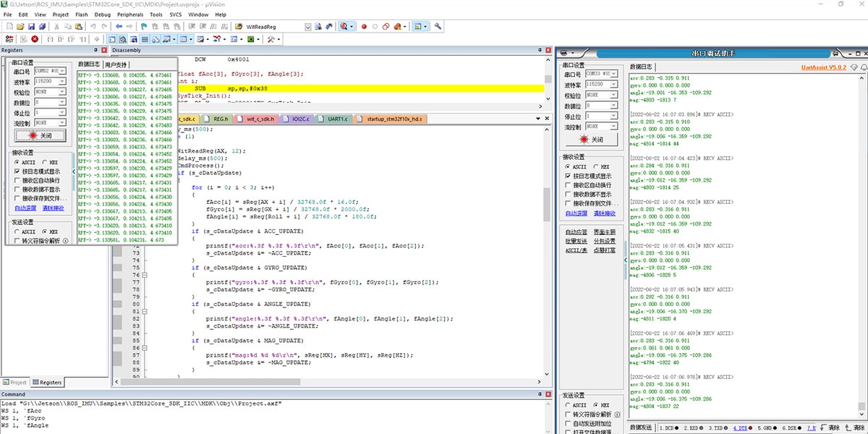Switch to the Project tab at bottom left

pos(15,382)
